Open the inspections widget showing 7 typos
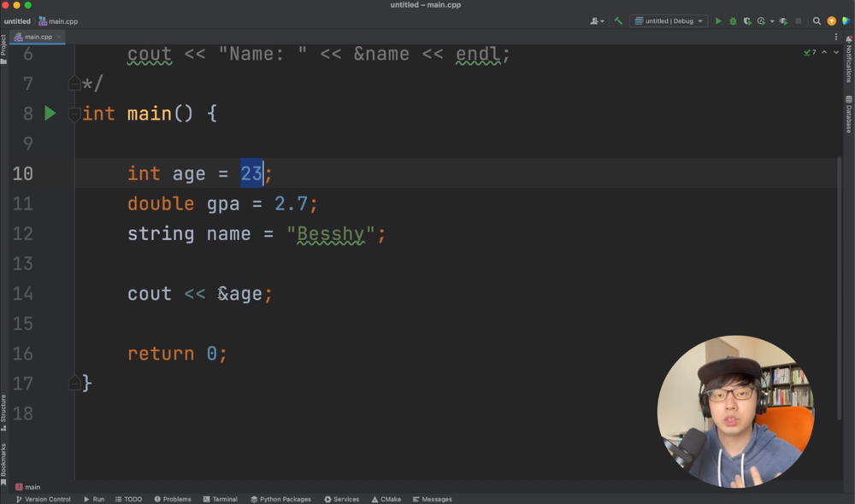Screen dimensions: 855x504 810,52
